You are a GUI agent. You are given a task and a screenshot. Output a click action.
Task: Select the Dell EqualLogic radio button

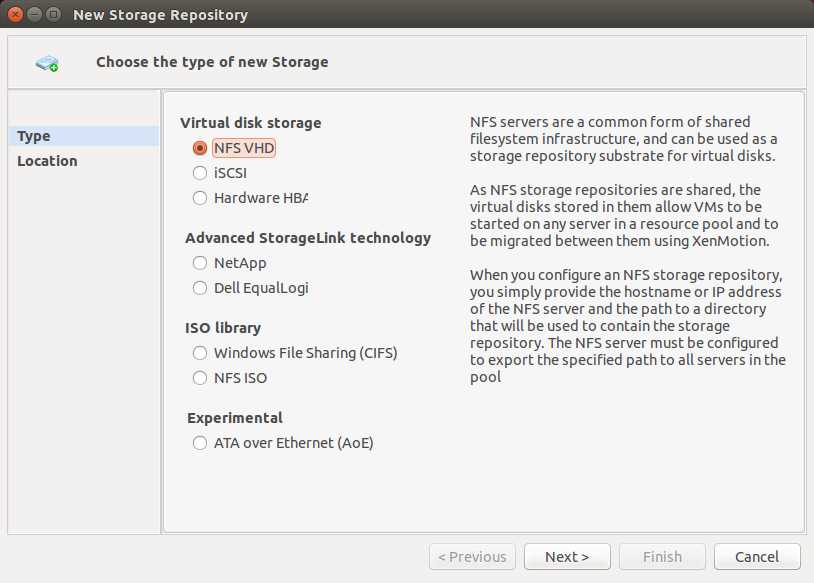pos(200,288)
